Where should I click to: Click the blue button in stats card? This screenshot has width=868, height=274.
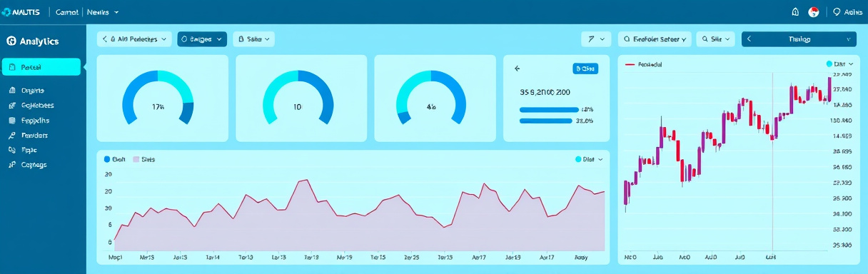click(585, 69)
